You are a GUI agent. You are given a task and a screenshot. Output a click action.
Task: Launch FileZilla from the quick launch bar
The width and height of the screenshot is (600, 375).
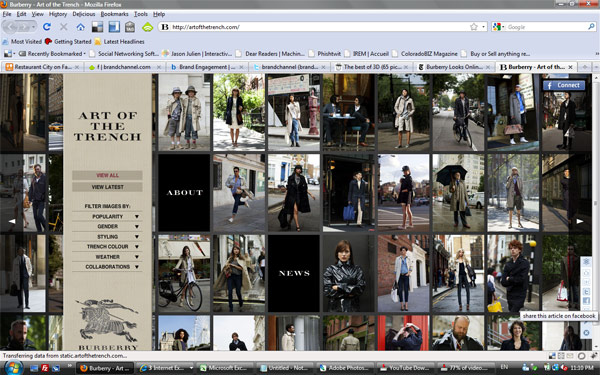[x=45, y=368]
